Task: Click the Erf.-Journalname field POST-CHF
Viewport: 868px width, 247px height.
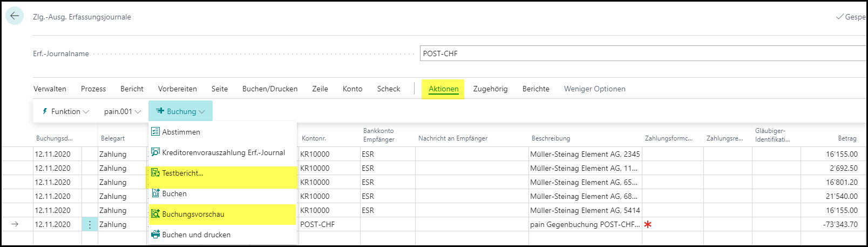Action: (x=642, y=54)
